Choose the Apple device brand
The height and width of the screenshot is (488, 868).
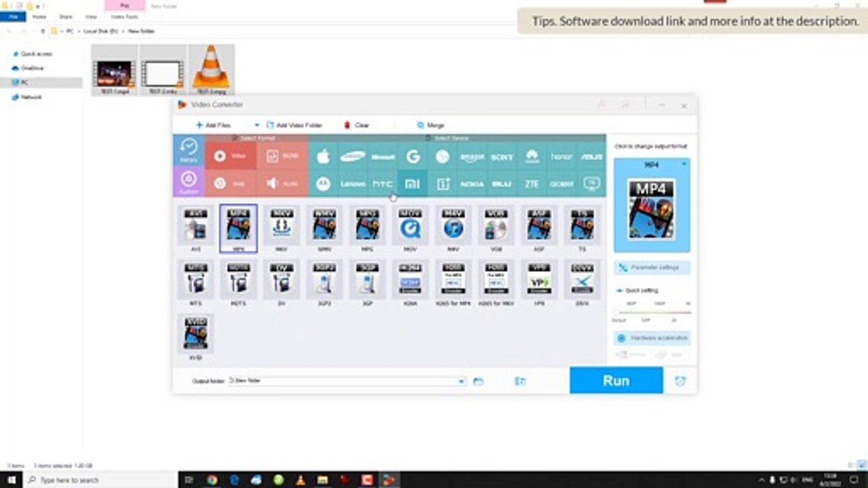click(323, 157)
